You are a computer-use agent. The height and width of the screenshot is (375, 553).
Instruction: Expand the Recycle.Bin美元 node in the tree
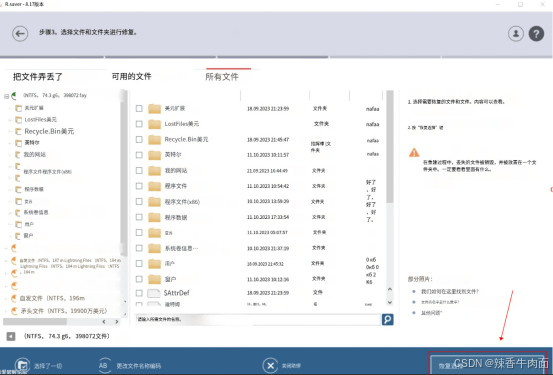coord(10,132)
